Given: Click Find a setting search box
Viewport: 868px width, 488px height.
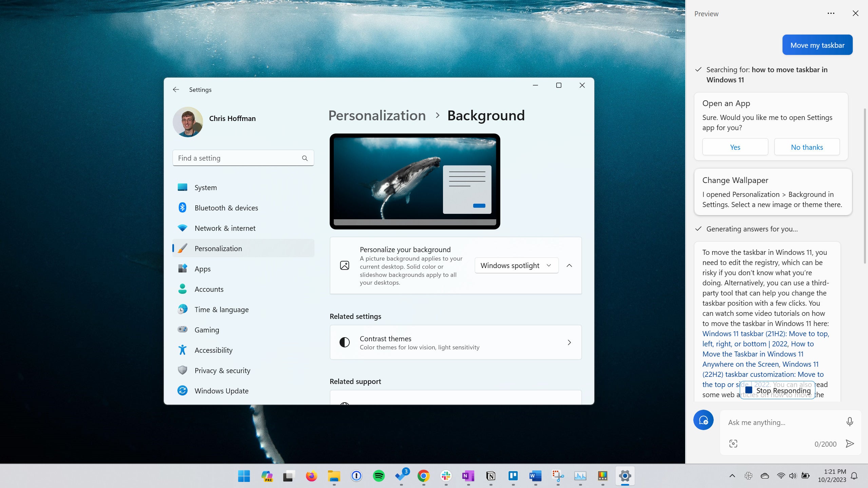Looking at the screenshot, I should tap(243, 158).
